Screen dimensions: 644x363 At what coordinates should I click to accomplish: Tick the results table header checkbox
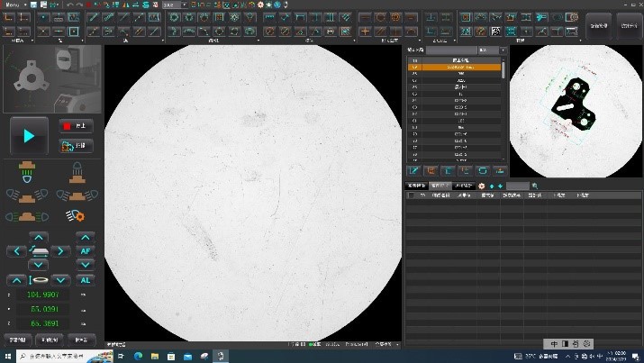[411, 195]
